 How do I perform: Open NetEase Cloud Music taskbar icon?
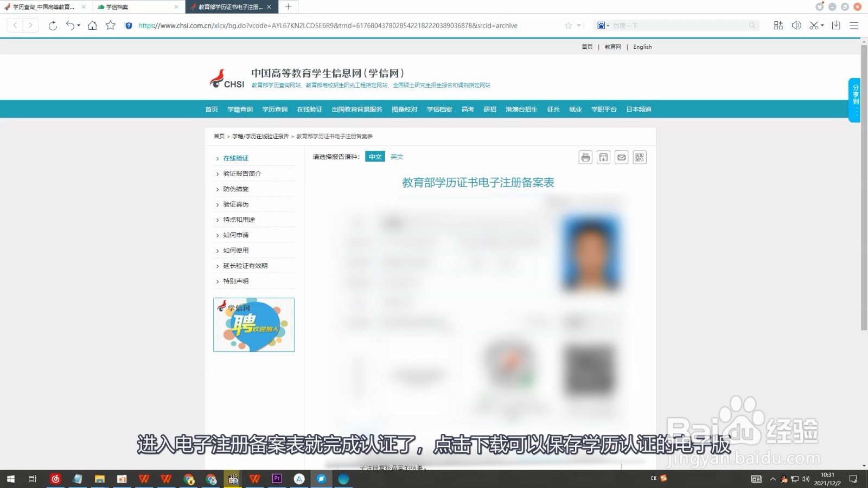click(x=55, y=479)
